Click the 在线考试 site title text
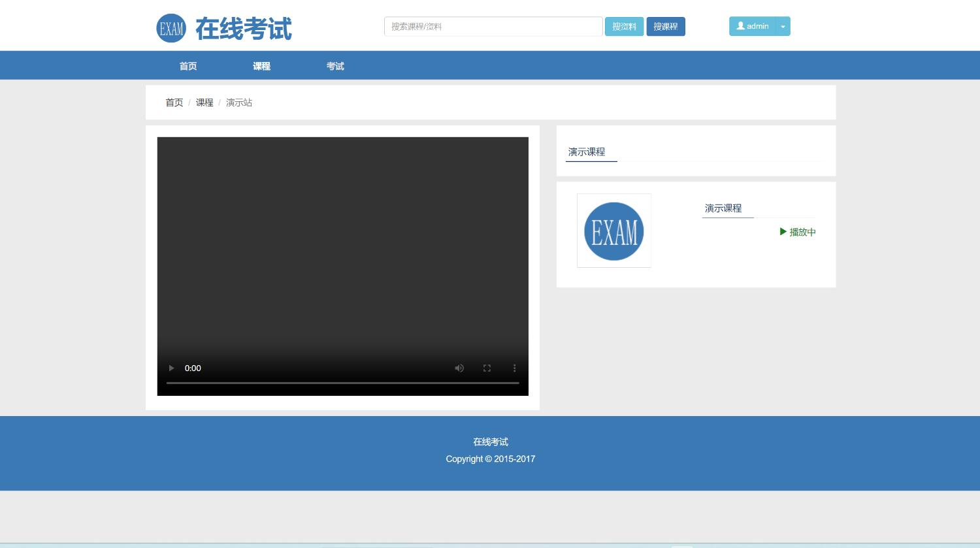Viewport: 980px width, 548px height. click(244, 29)
